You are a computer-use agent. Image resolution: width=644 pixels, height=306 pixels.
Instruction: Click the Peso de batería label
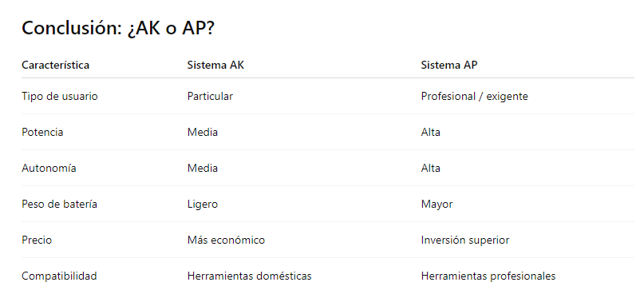pos(60,204)
